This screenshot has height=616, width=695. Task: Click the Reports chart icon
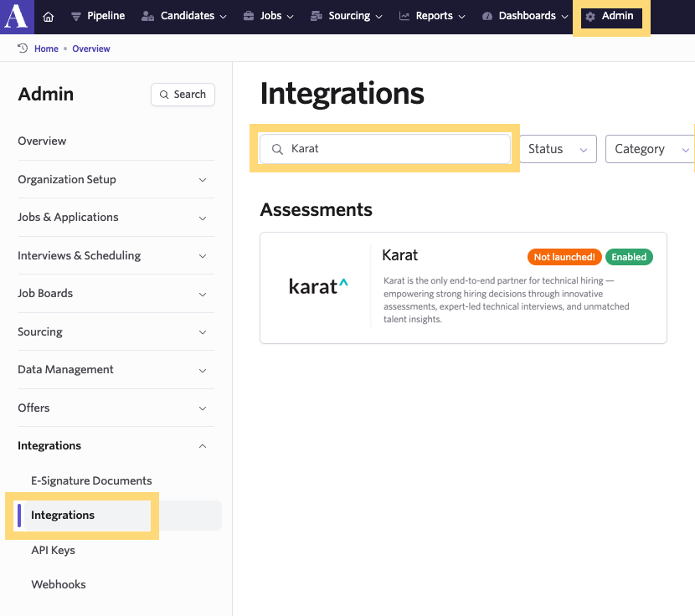(404, 17)
